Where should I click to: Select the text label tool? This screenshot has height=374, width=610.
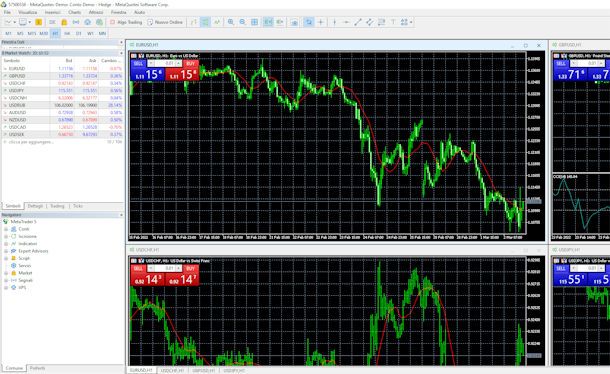point(393,22)
